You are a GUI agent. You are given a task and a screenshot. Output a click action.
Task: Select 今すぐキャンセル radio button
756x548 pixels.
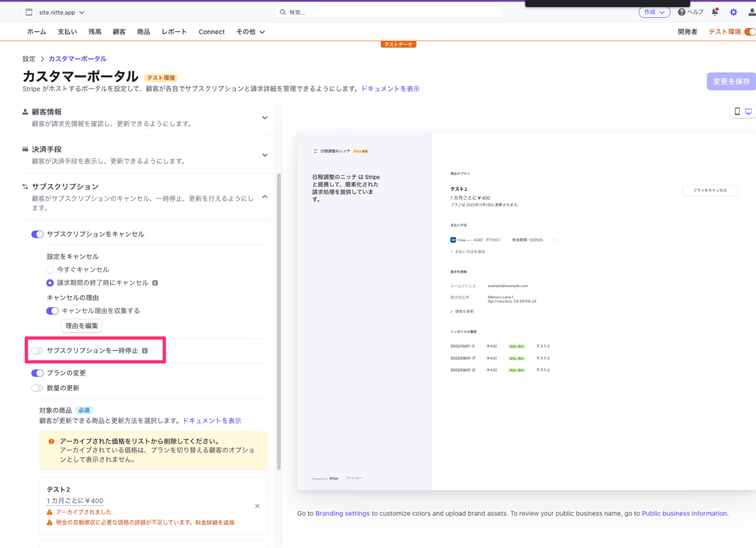point(50,270)
